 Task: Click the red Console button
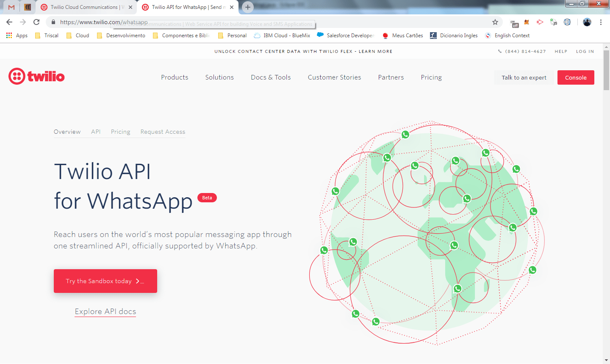(576, 77)
